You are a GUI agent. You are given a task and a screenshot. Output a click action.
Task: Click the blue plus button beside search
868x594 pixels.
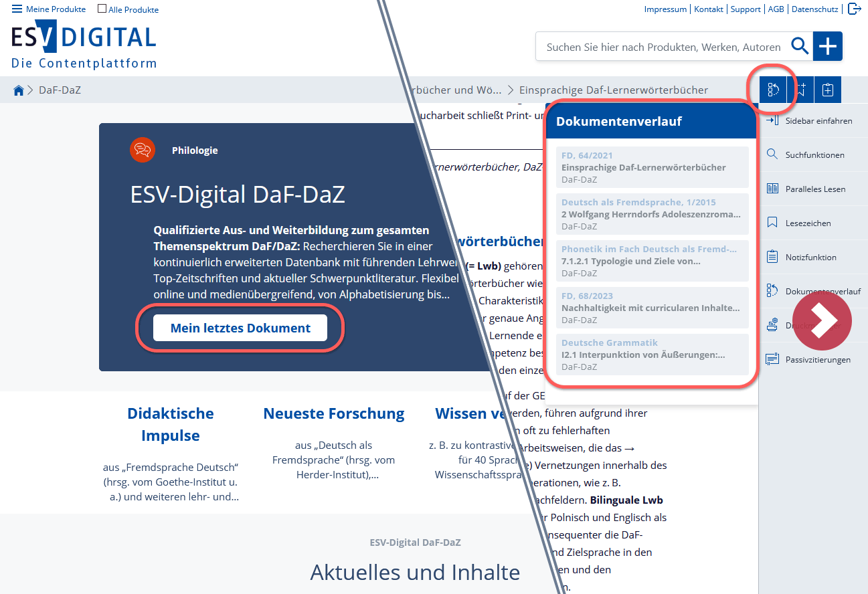[828, 46]
